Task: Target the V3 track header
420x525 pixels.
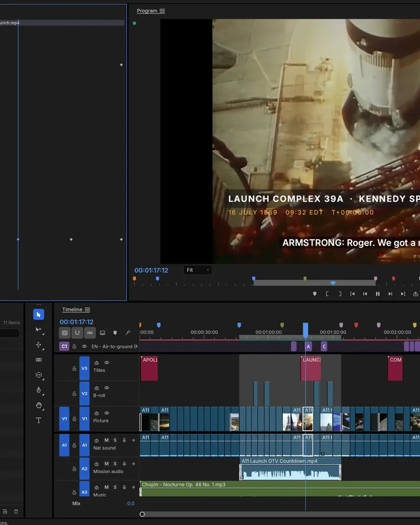Action: point(85,369)
